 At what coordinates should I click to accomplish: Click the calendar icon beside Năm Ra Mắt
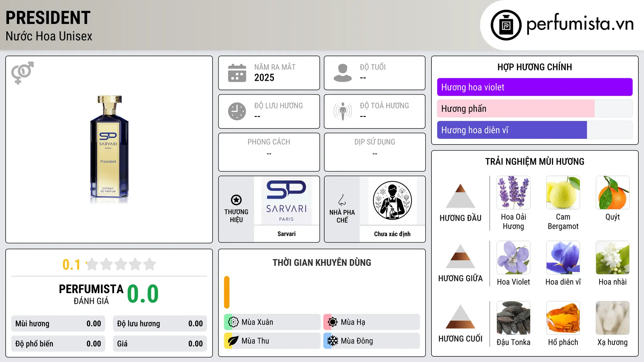[x=237, y=73]
